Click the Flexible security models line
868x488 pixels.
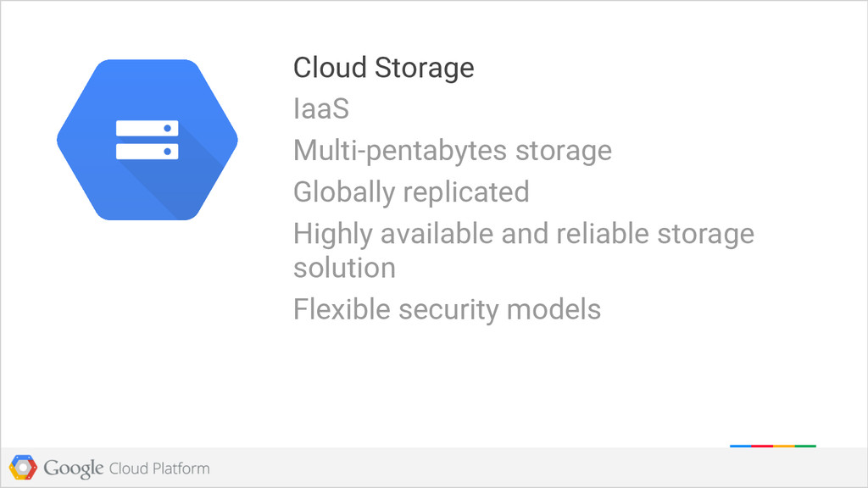pyautogui.click(x=447, y=309)
